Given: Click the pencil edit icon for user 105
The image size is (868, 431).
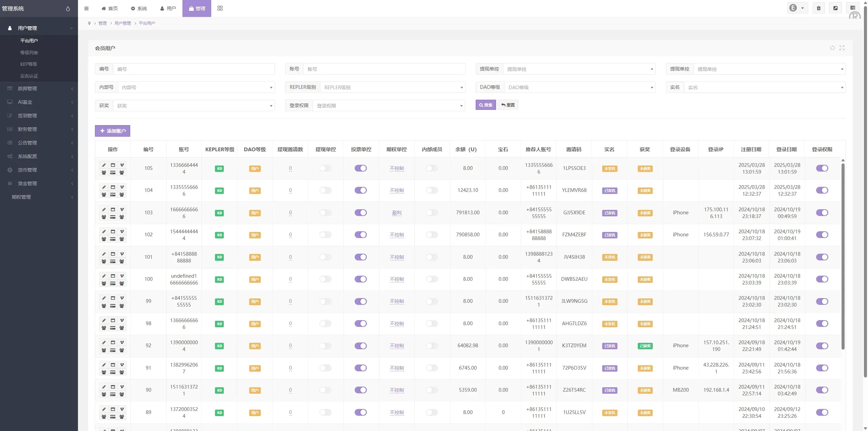Looking at the screenshot, I should 104,165.
